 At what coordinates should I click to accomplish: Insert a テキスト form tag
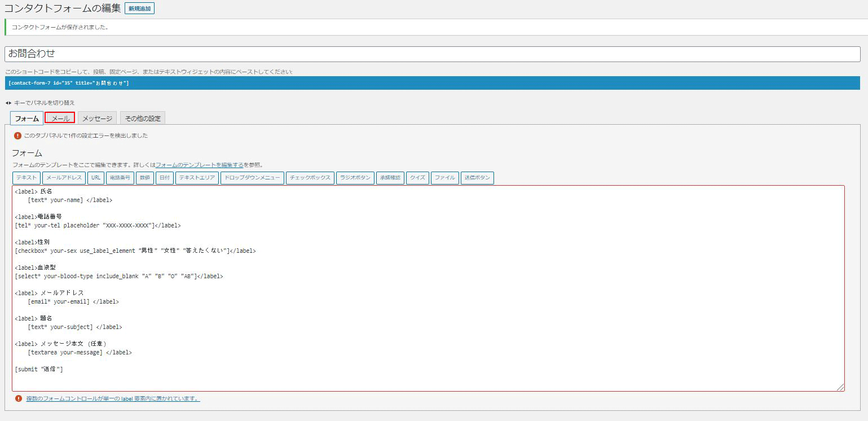[x=27, y=178]
